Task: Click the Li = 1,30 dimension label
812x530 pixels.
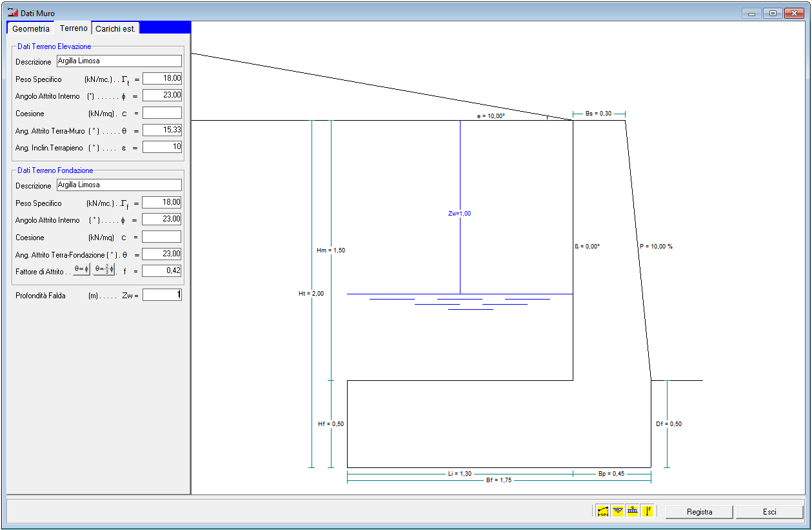Action: pyautogui.click(x=460, y=474)
